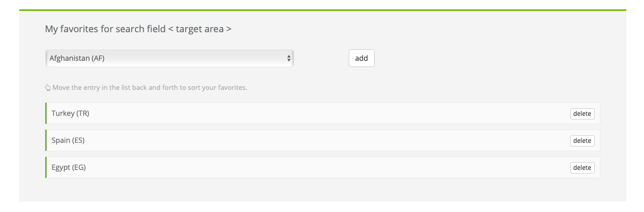
Task: Open the Afghanistan (AF) country dropdown
Action: (169, 58)
